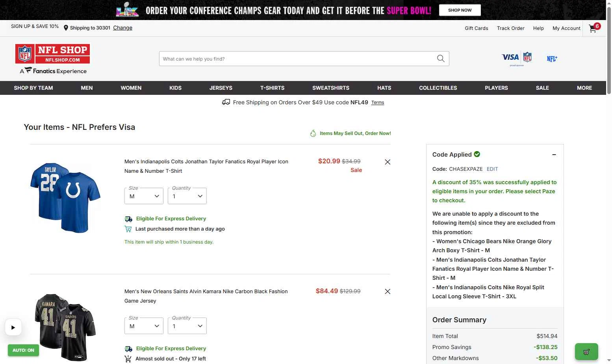Open the KIDS menu
This screenshot has width=612, height=364.
tap(175, 88)
